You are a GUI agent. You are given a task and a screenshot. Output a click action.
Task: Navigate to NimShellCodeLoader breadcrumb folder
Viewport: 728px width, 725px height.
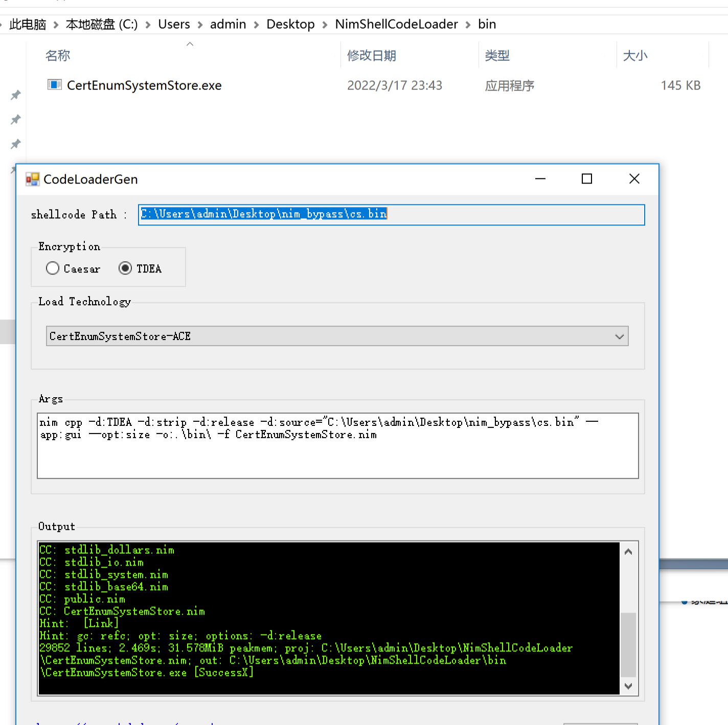point(396,24)
